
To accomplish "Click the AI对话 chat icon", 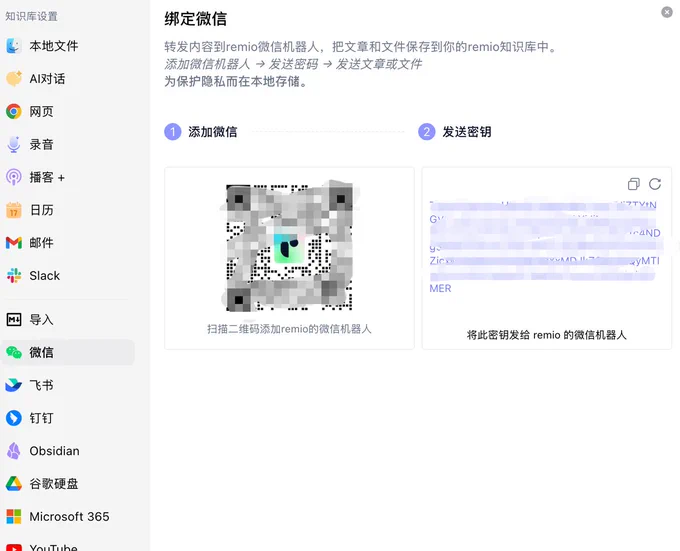I will (x=14, y=78).
